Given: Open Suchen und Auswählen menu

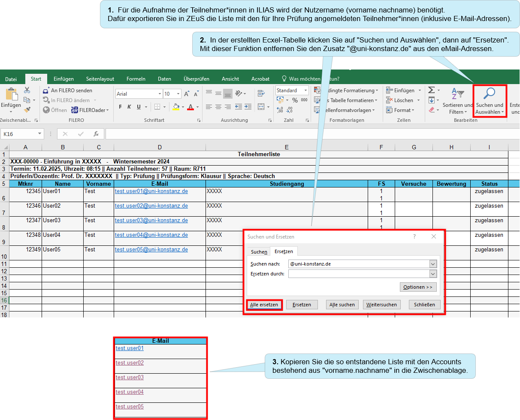Looking at the screenshot, I should (490, 101).
